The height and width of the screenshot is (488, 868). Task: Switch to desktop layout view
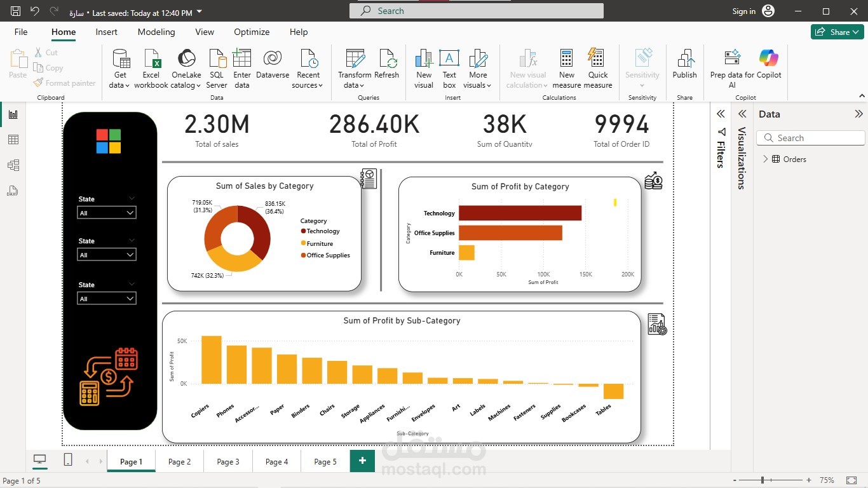tap(40, 461)
